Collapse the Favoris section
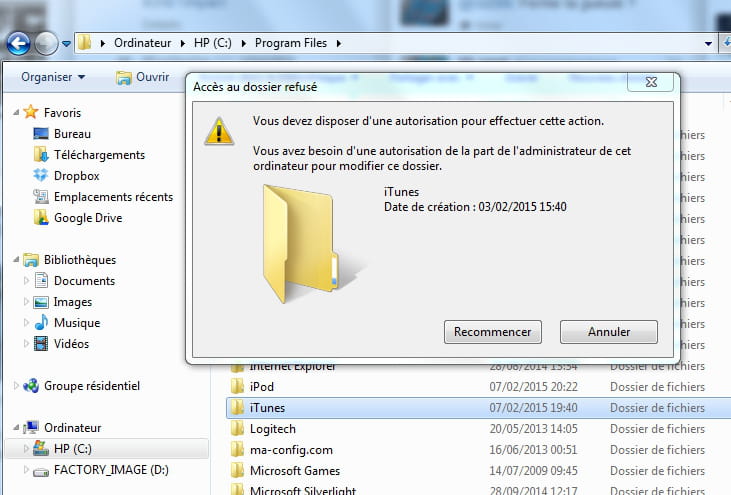 pos(16,112)
